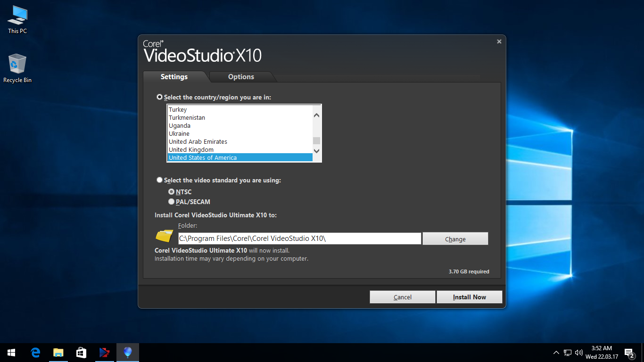This screenshot has height=362, width=644.
Task: Click the red-blue arrow taskbar app icon
Action: 104,353
